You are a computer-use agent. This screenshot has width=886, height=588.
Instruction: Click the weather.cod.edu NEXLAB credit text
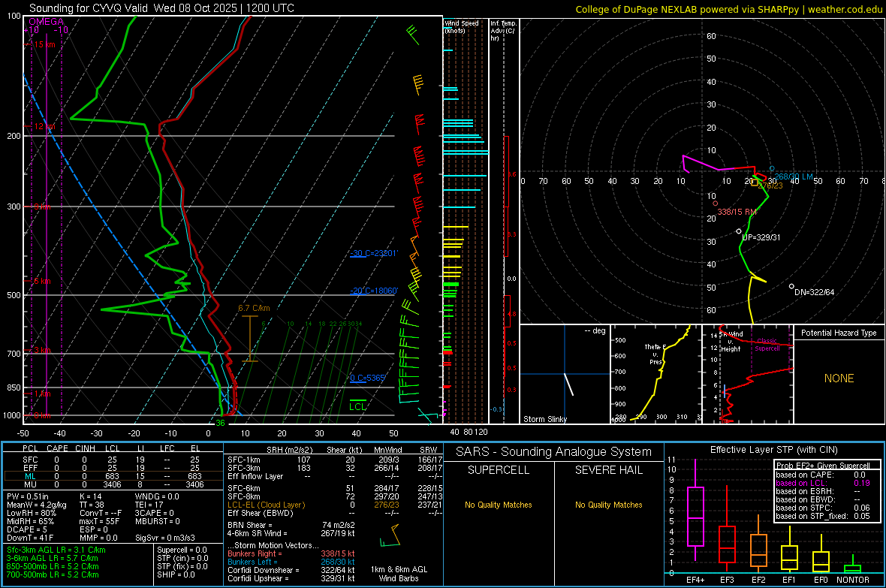(x=729, y=9)
